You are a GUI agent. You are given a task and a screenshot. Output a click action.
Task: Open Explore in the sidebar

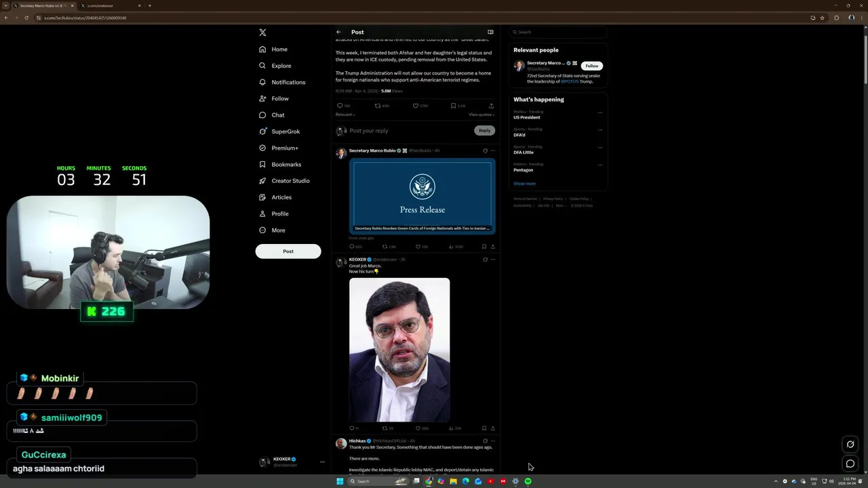pyautogui.click(x=275, y=66)
